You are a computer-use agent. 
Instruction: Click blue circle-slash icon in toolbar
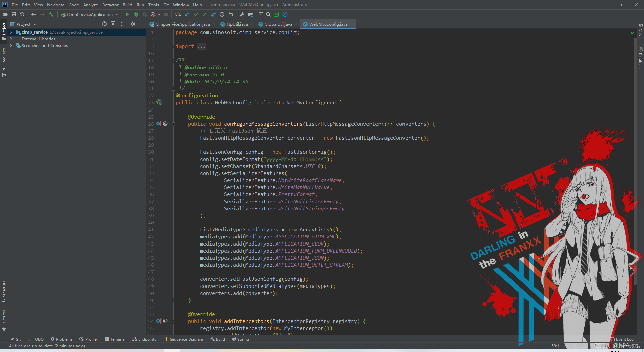(285, 14)
